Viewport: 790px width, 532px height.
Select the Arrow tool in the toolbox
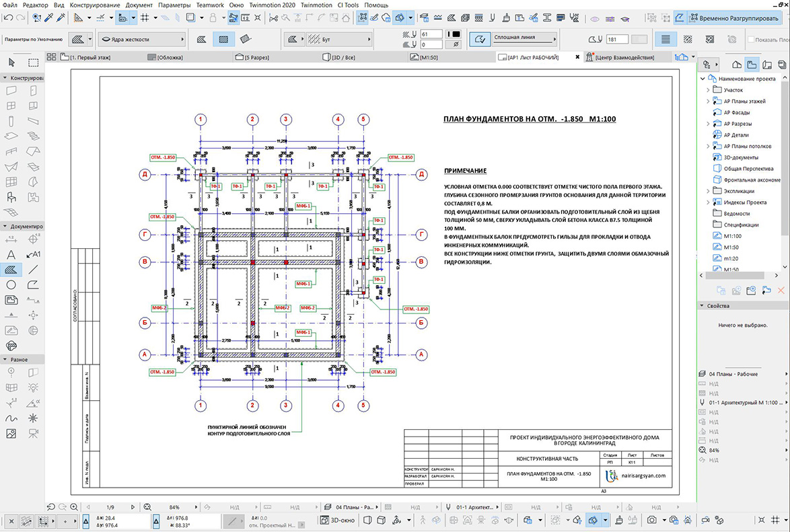point(11,63)
